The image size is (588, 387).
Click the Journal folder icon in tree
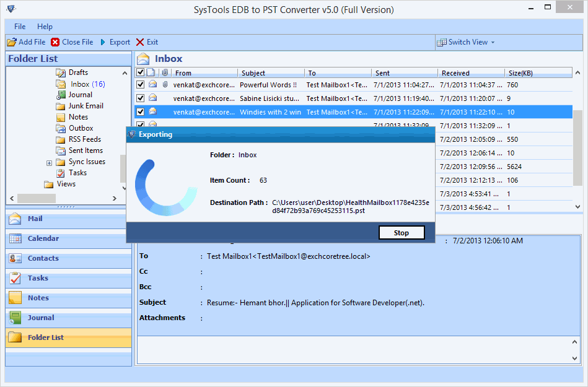point(61,95)
